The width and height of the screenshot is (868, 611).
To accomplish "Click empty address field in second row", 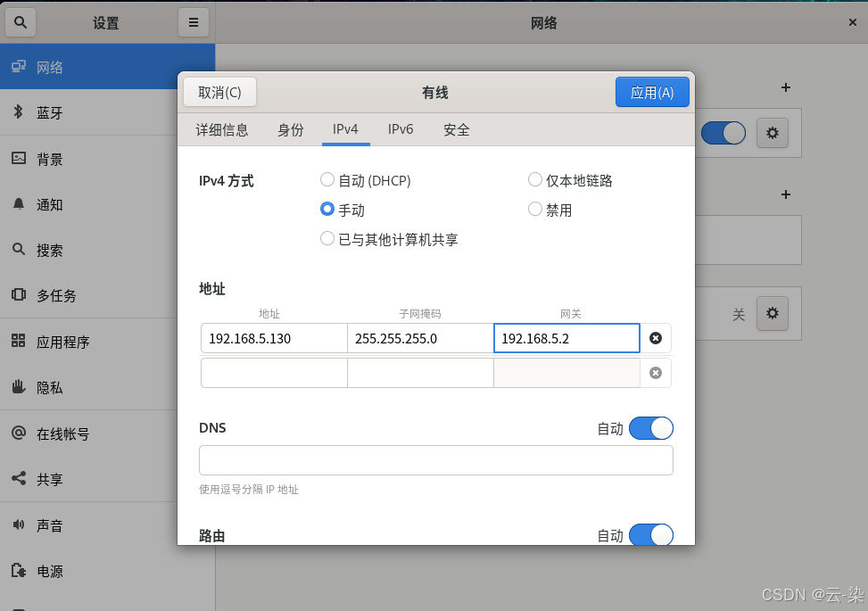I will click(x=274, y=373).
